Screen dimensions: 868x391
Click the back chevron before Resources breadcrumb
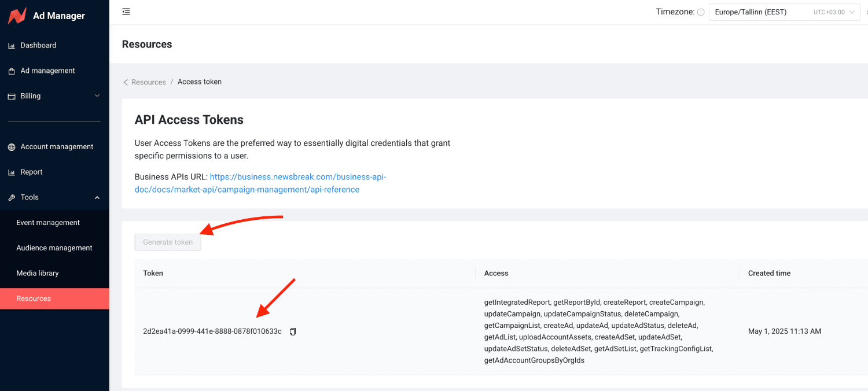click(x=126, y=82)
